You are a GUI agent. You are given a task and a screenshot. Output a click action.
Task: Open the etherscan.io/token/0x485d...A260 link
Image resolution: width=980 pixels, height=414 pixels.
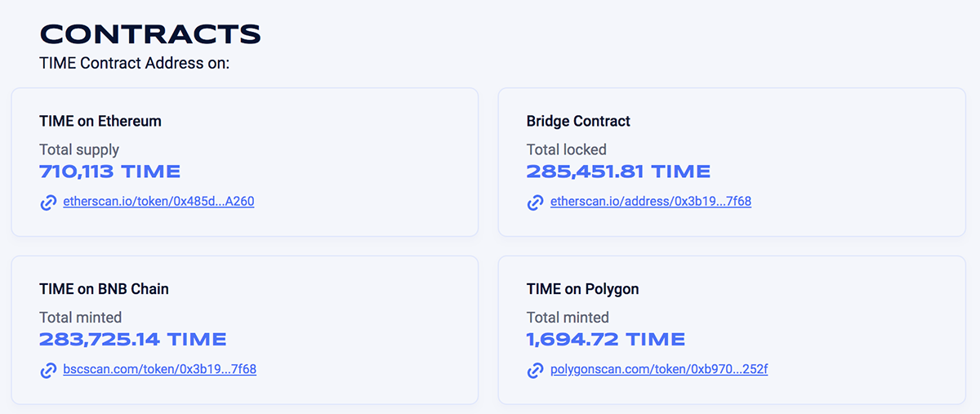click(158, 201)
